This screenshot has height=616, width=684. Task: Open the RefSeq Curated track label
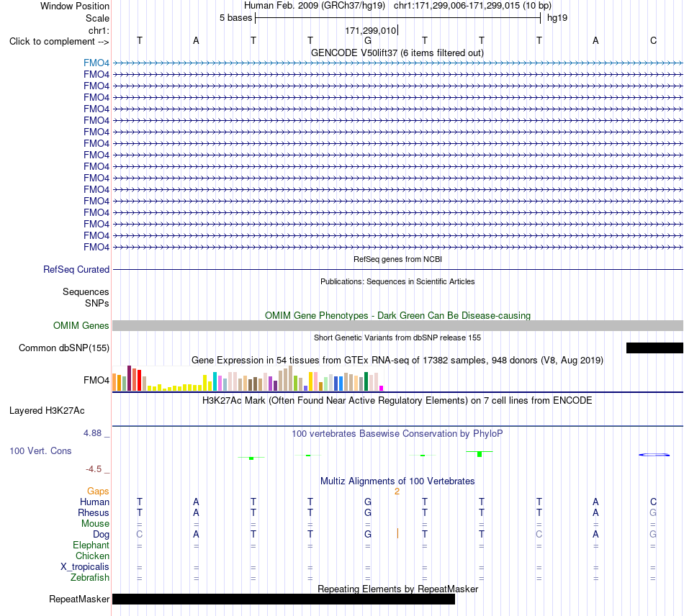[x=76, y=269]
